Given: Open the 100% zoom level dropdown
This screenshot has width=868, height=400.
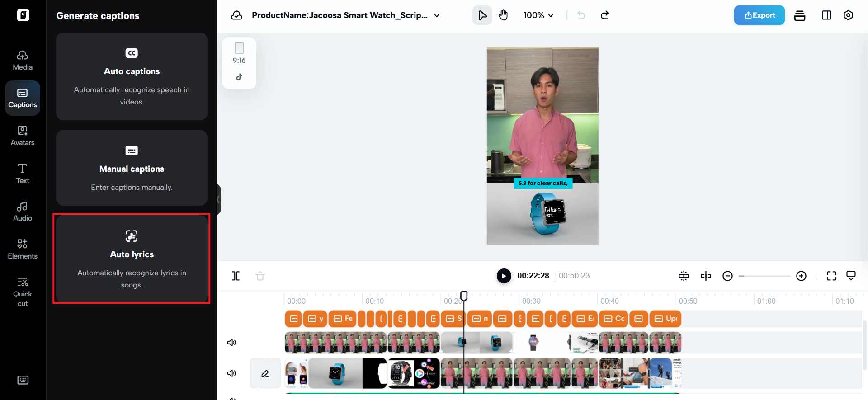Looking at the screenshot, I should (x=538, y=15).
